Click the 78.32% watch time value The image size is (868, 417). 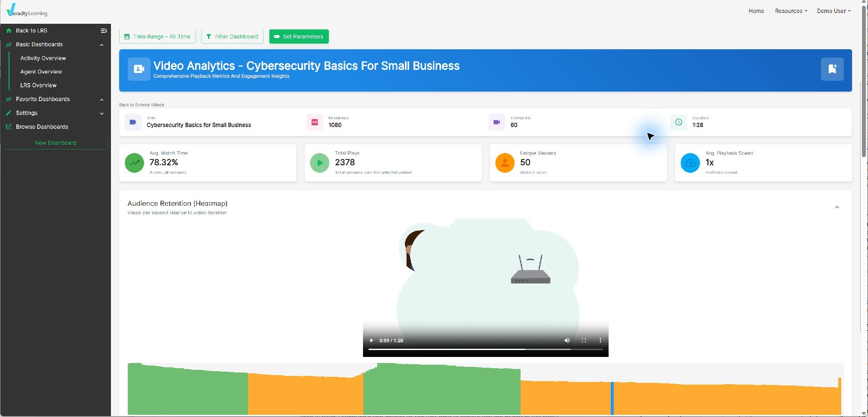click(x=164, y=163)
